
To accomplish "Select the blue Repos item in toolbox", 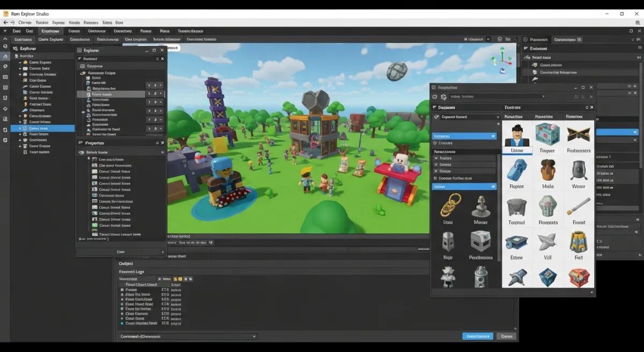I will 516,171.
